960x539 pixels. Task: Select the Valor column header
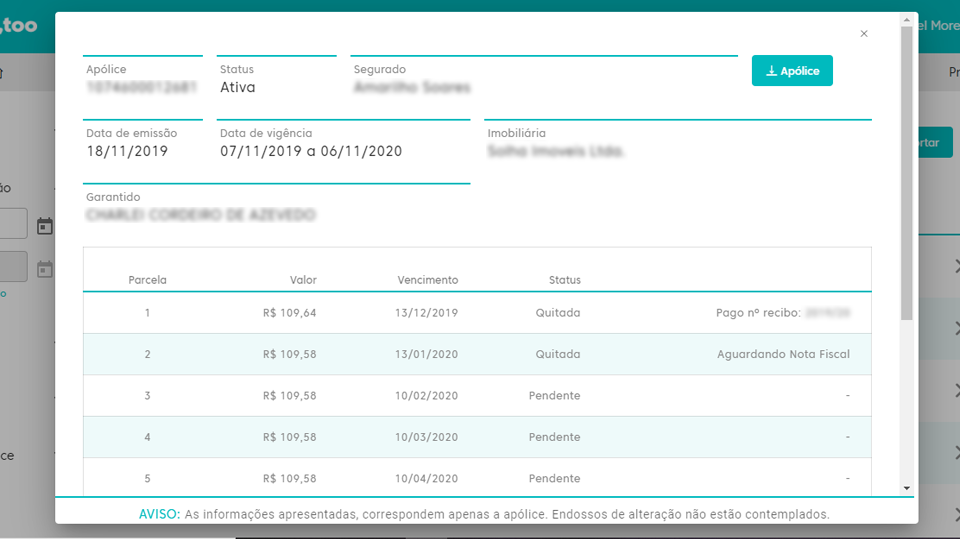[303, 280]
